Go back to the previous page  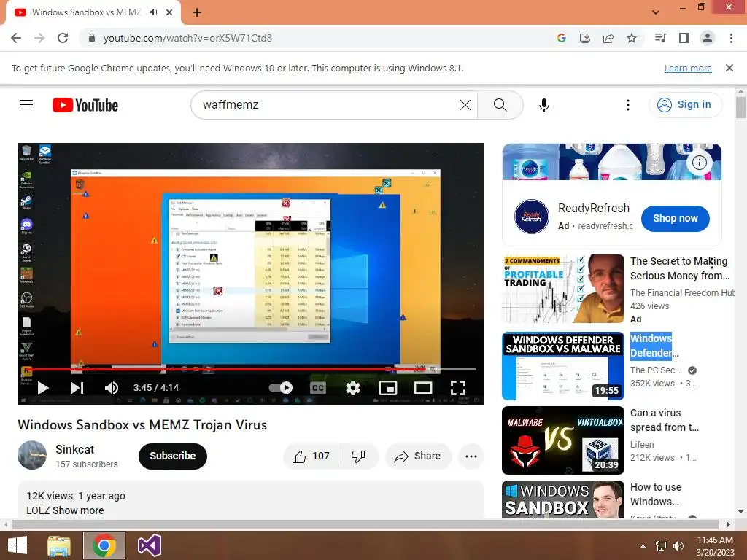[16, 38]
